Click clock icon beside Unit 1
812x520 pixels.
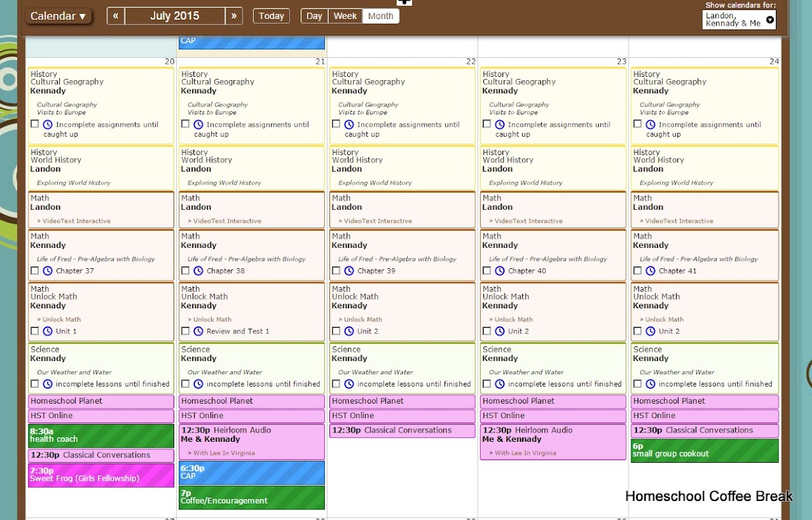tap(48, 331)
